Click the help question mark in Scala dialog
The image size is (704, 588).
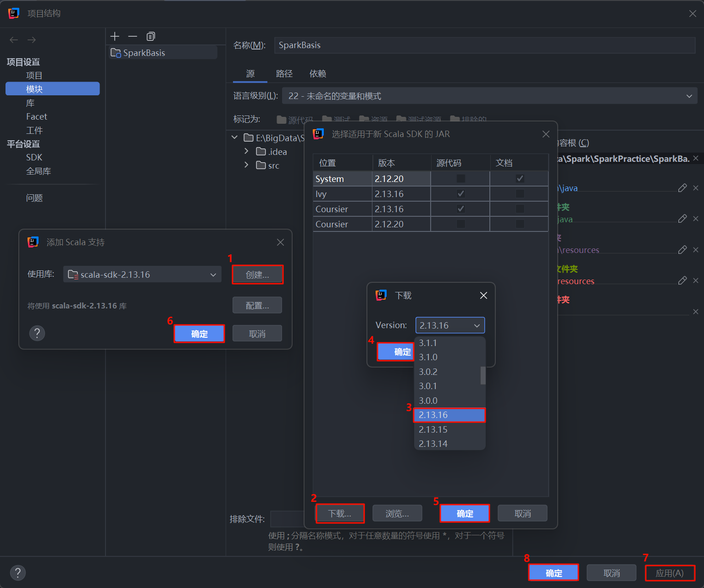tap(37, 333)
